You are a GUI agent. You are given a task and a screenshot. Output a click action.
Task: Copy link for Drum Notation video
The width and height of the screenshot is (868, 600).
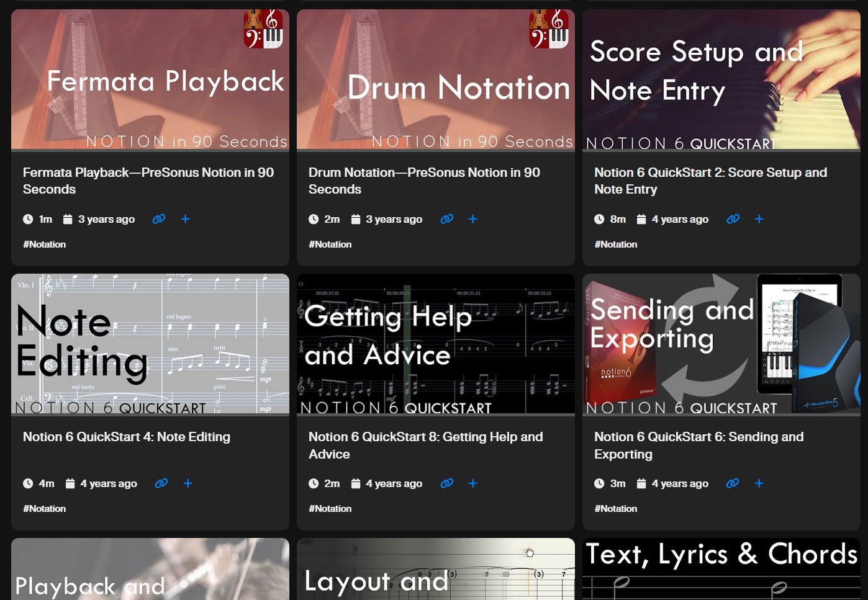click(x=447, y=219)
